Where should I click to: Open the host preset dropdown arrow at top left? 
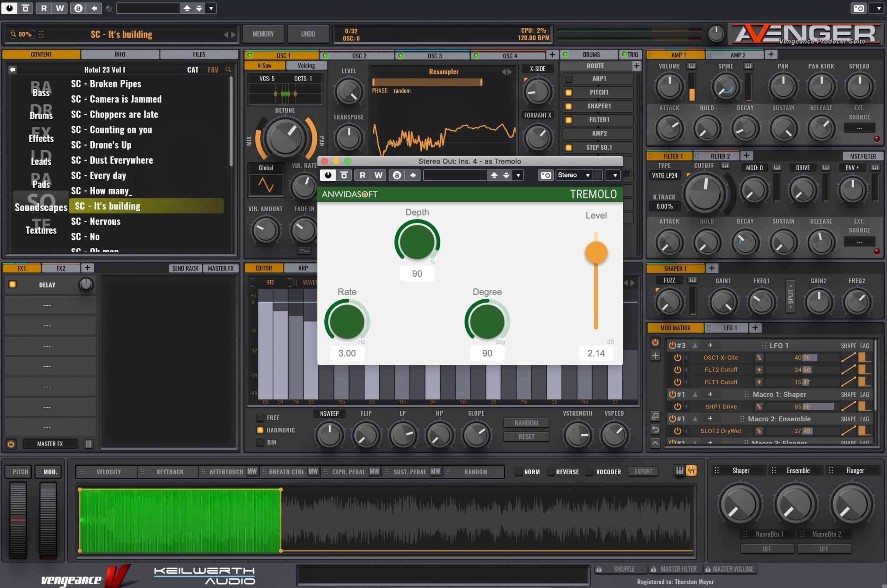point(211,8)
